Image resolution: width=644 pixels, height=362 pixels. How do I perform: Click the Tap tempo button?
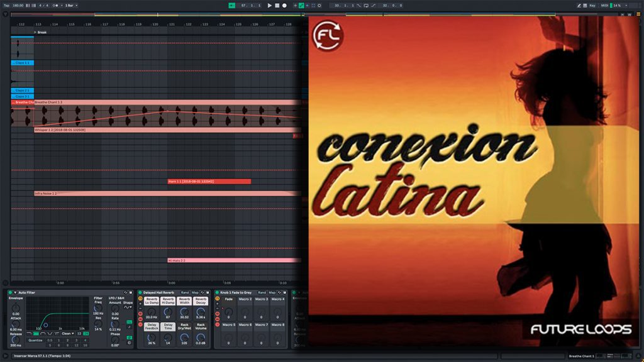click(x=6, y=6)
